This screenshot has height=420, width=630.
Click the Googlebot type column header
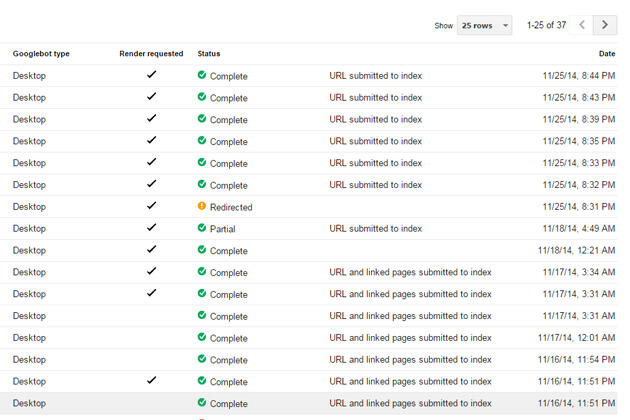(41, 54)
